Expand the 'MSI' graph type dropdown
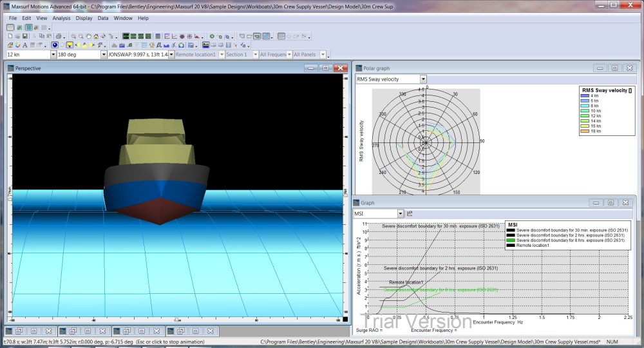The image size is (644, 348). click(x=400, y=213)
